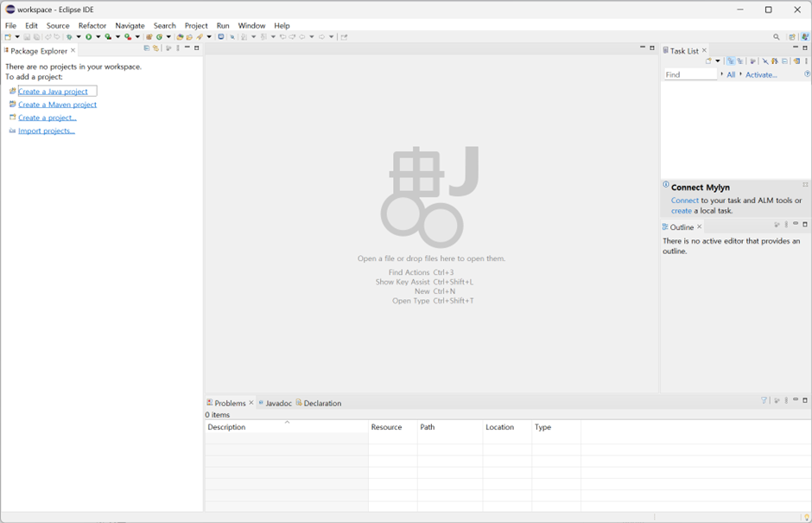
Task: Minimize the Package Explorer panel
Action: point(187,48)
